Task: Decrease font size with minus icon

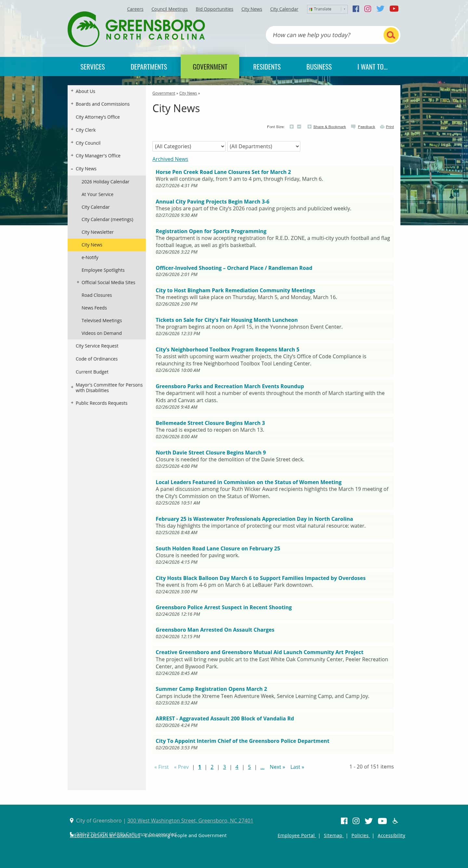Action: [299, 127]
